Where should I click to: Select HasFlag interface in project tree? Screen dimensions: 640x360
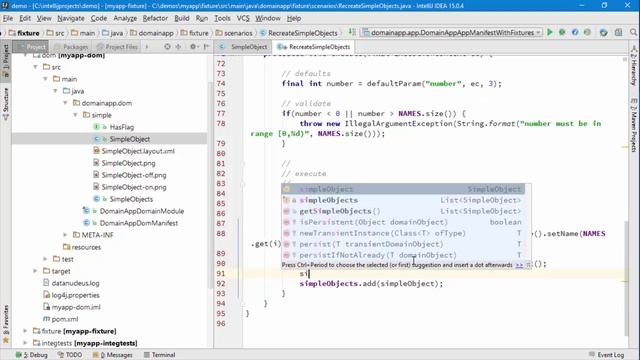pyautogui.click(x=122, y=127)
